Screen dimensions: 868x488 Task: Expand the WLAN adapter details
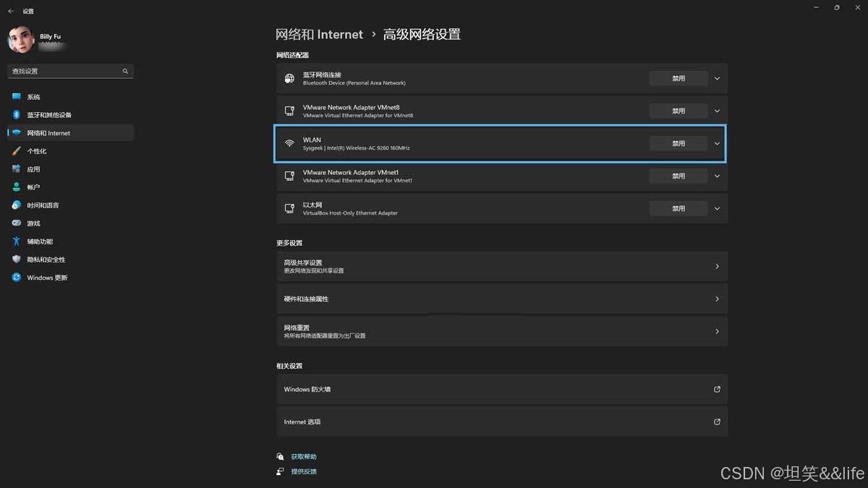[717, 143]
